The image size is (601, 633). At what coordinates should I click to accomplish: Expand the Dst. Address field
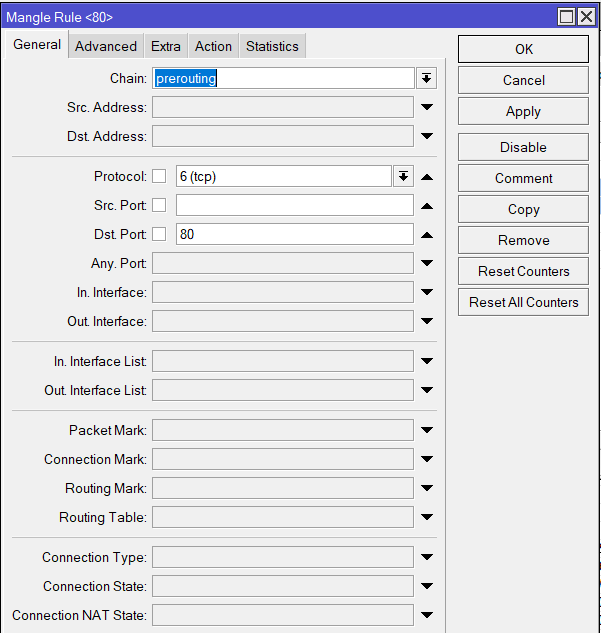[427, 137]
